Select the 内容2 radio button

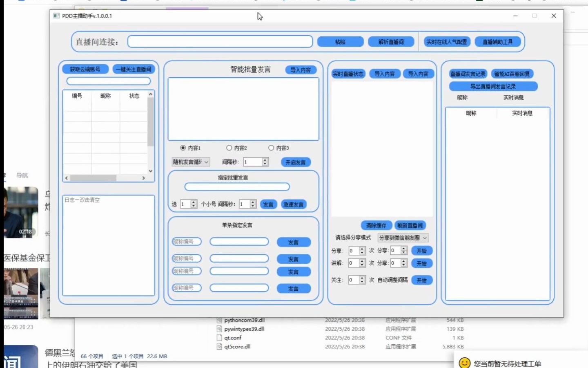pos(229,148)
